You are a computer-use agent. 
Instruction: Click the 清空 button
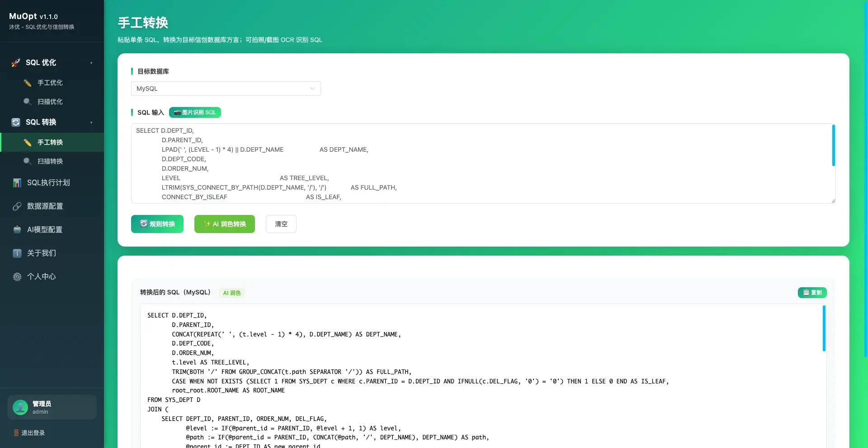tap(281, 224)
